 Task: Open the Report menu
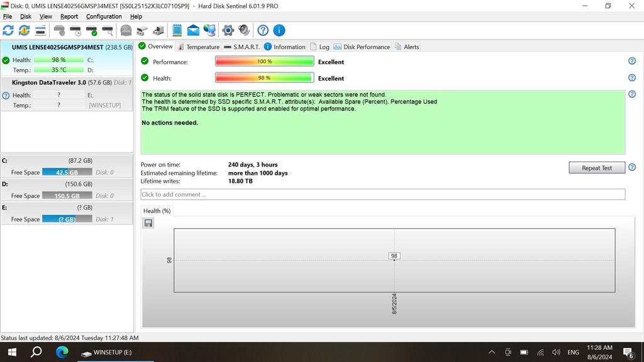tap(69, 16)
